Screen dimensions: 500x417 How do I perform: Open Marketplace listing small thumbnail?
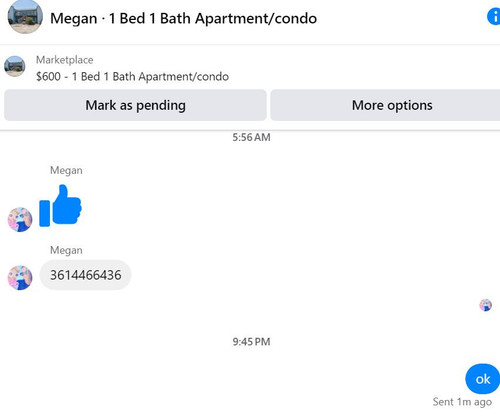point(15,66)
